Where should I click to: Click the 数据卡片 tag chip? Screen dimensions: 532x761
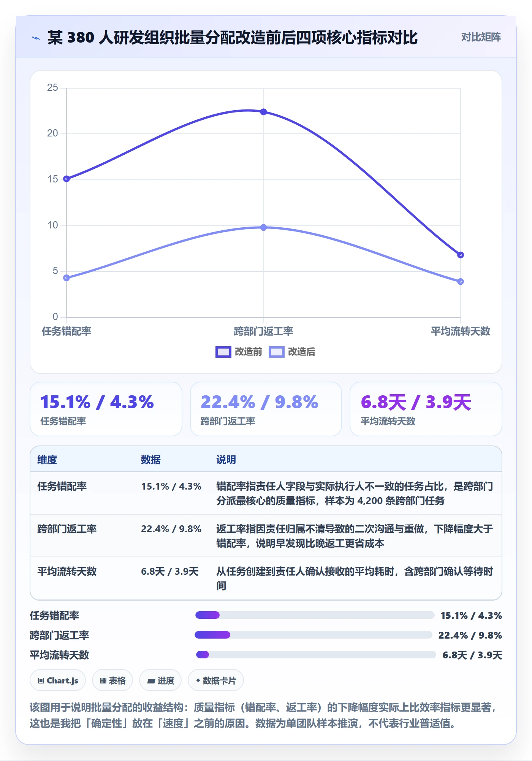point(216,680)
